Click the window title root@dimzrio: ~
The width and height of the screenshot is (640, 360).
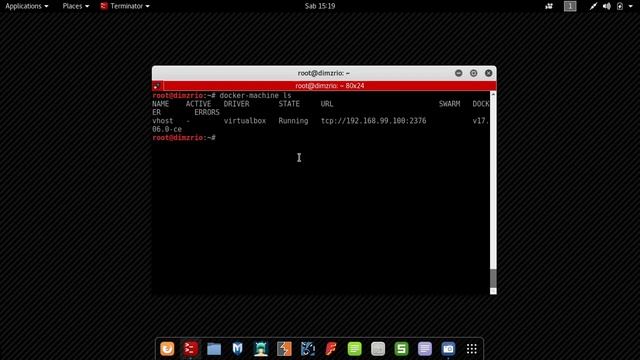click(x=324, y=73)
